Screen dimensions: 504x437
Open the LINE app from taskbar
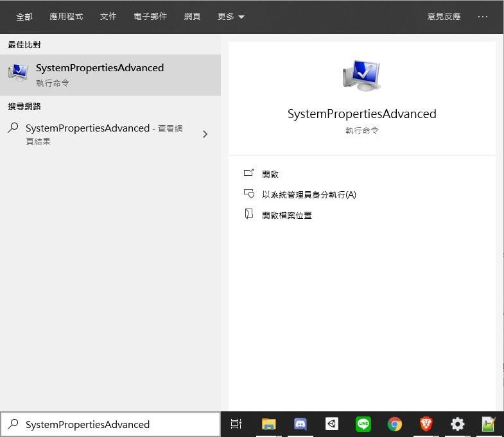(363, 424)
